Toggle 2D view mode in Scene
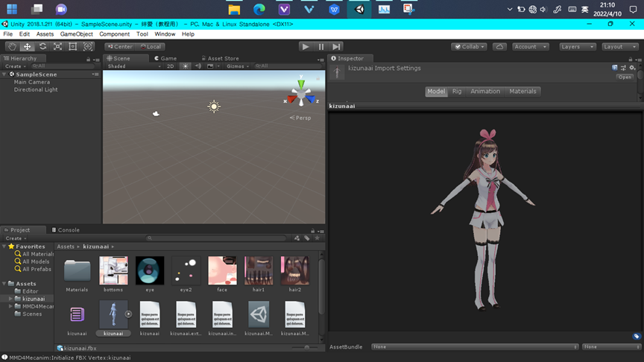Image resolution: width=644 pixels, height=362 pixels. pyautogui.click(x=170, y=66)
